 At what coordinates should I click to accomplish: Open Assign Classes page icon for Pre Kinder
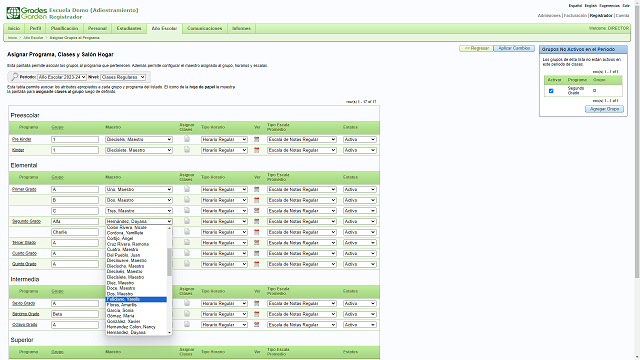pyautogui.click(x=187, y=139)
